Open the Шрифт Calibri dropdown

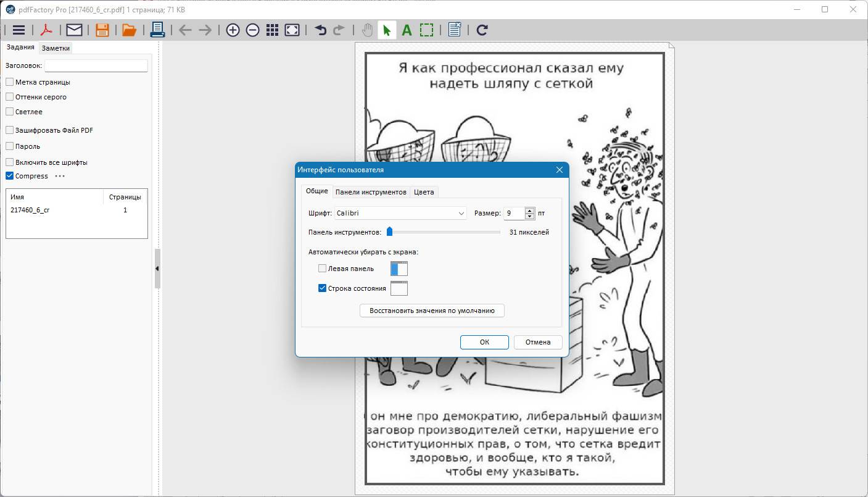(400, 213)
